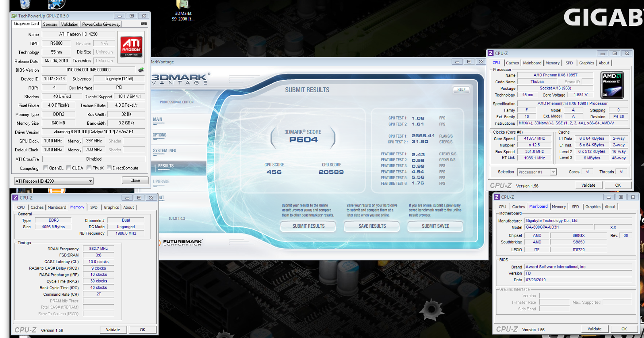Image resolution: width=644 pixels, height=338 pixels.
Task: Open SPD tab in CPU-Z Memory window
Action: point(94,208)
